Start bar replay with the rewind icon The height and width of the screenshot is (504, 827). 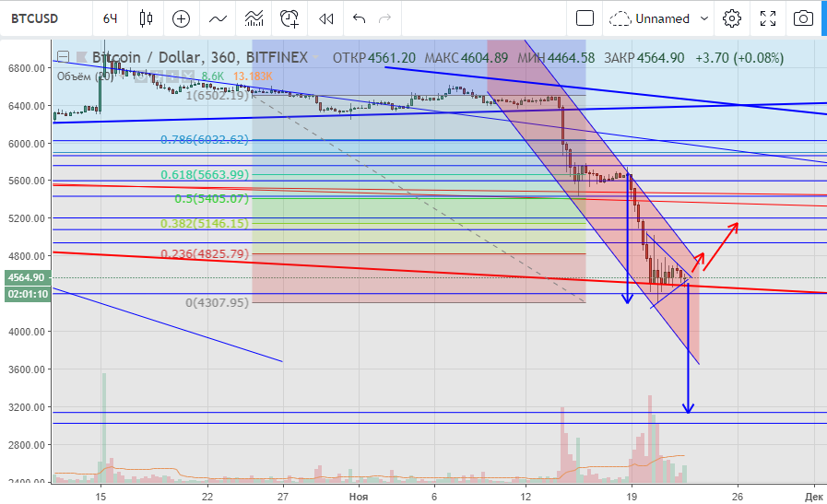point(325,18)
